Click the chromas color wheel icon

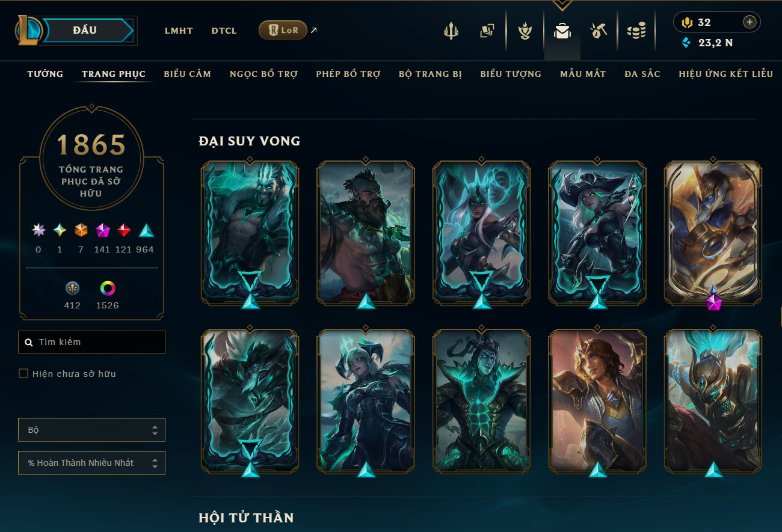tap(108, 289)
